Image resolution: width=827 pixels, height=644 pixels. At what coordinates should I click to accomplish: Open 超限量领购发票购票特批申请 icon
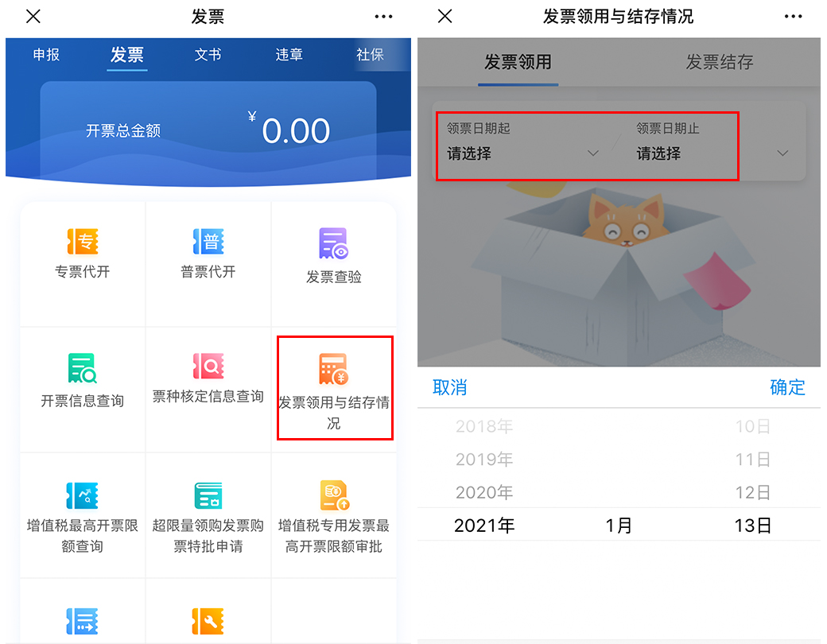point(208,495)
